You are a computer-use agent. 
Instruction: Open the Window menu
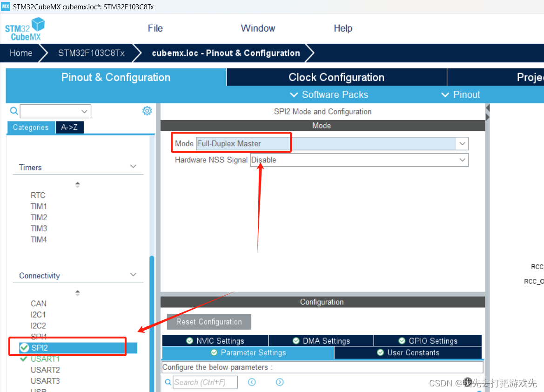(258, 28)
